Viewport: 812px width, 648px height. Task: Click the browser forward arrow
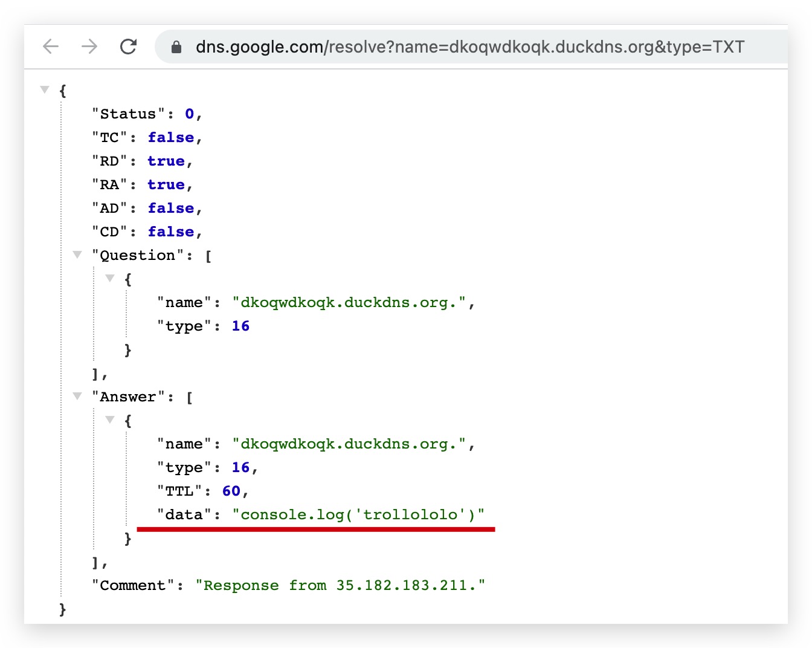tap(89, 47)
